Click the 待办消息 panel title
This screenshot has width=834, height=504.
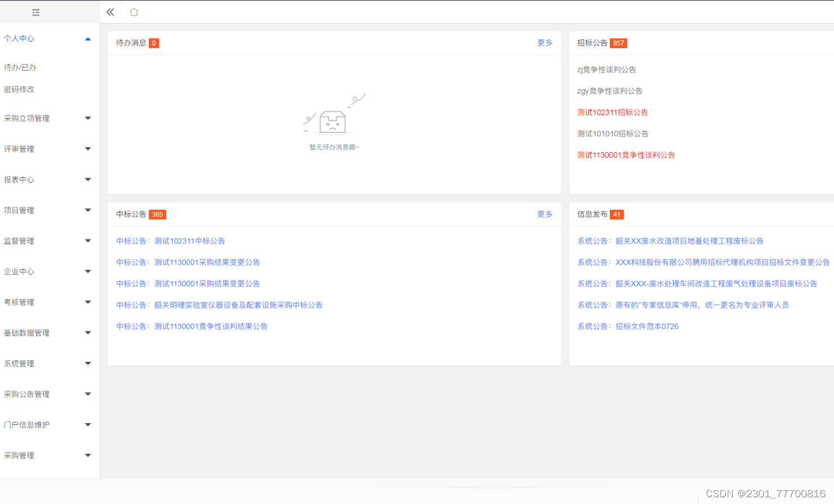coord(131,43)
